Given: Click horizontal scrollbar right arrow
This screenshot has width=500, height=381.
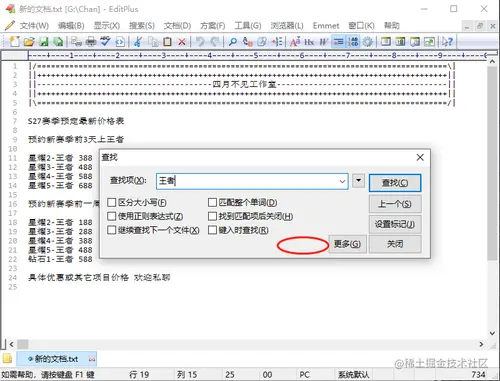Looking at the screenshot, I should pyautogui.click(x=481, y=344).
